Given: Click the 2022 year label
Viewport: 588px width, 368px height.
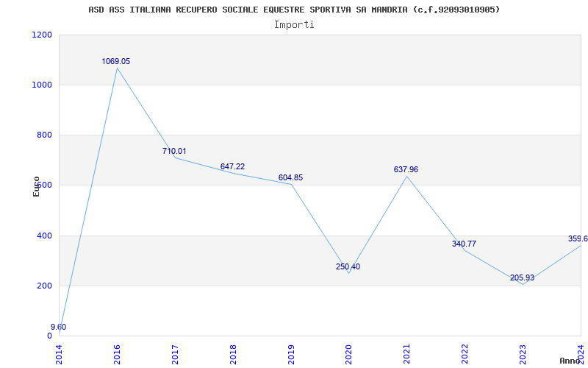Looking at the screenshot, I should 465,355.
